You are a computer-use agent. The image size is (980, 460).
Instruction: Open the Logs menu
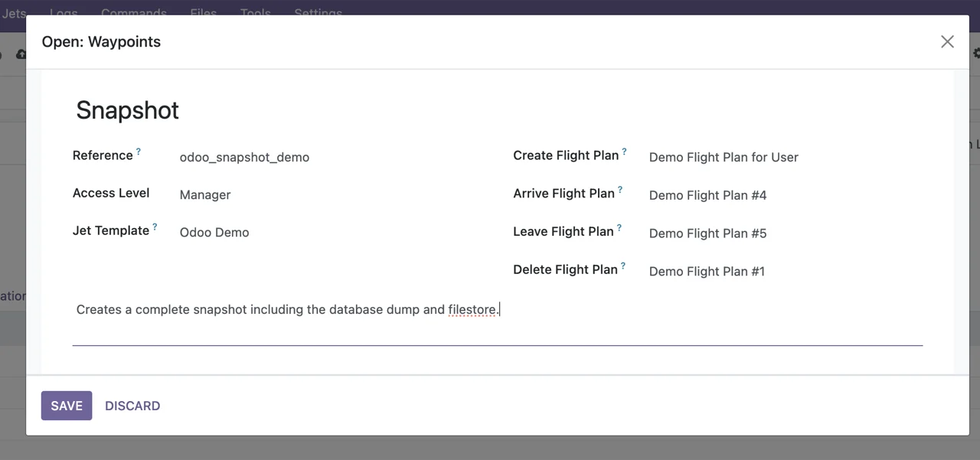coord(64,12)
